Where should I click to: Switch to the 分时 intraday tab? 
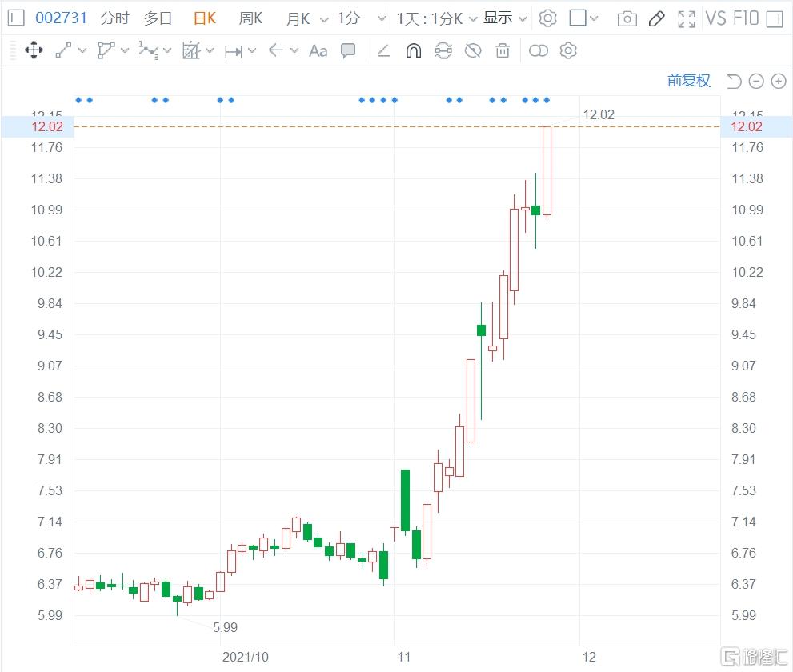(x=114, y=18)
